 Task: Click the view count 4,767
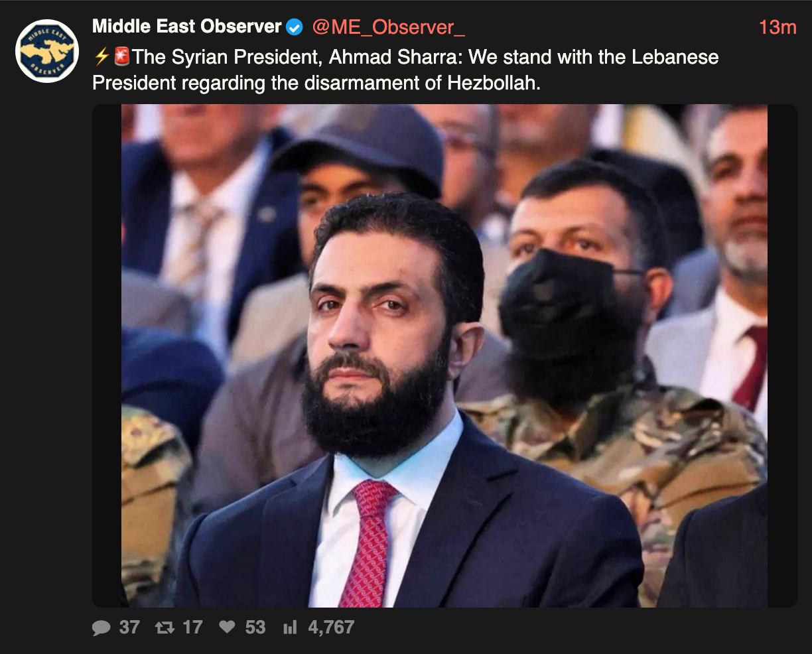tap(331, 627)
